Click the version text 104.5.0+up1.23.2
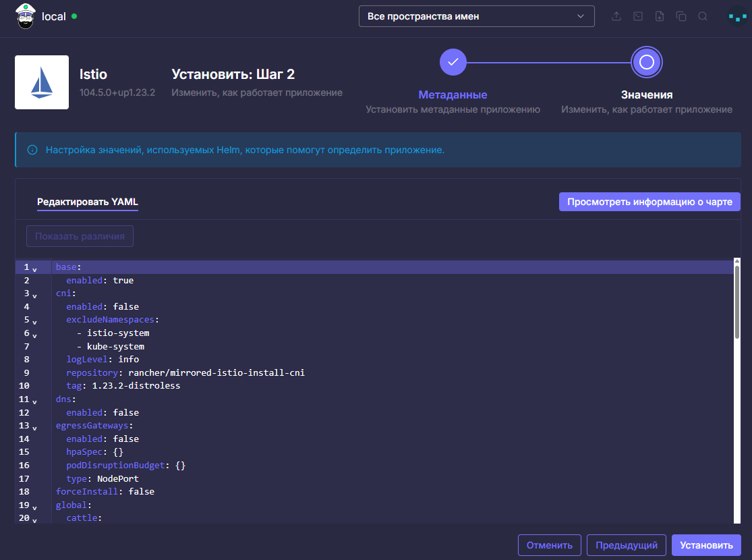752x560 pixels. point(117,92)
